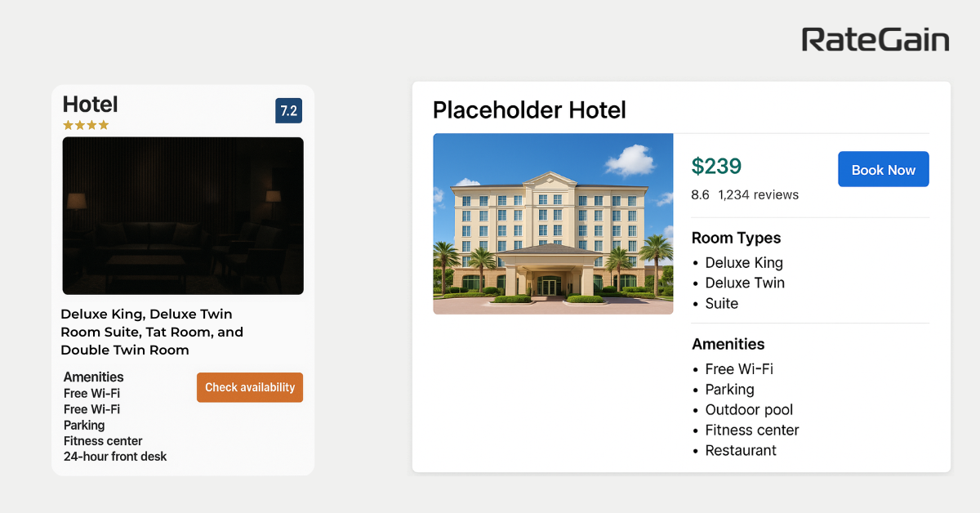980x513 pixels.
Task: Click the Book Now button
Action: click(x=884, y=169)
